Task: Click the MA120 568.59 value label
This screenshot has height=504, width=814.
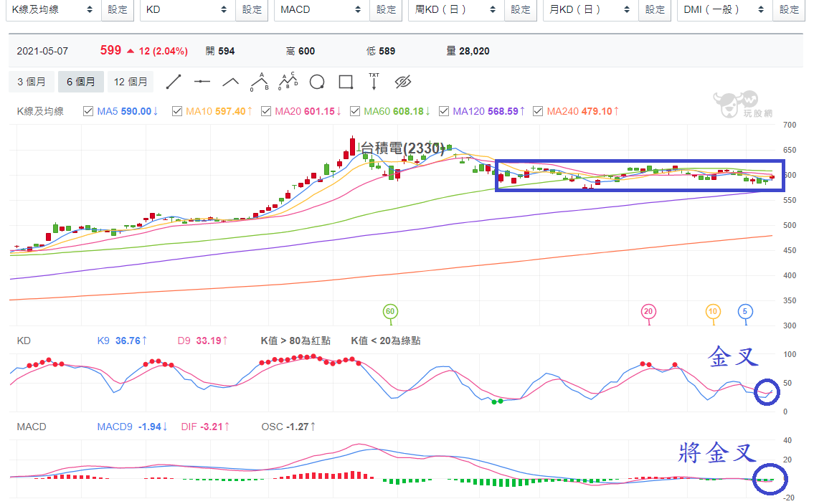Action: coord(489,111)
